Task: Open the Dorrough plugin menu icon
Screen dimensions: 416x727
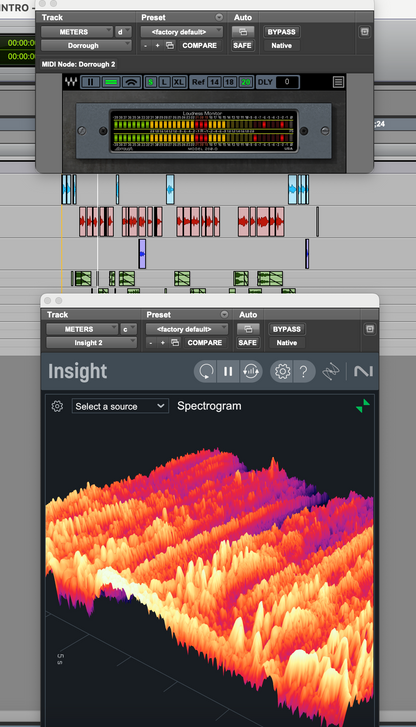Action: coord(339,82)
